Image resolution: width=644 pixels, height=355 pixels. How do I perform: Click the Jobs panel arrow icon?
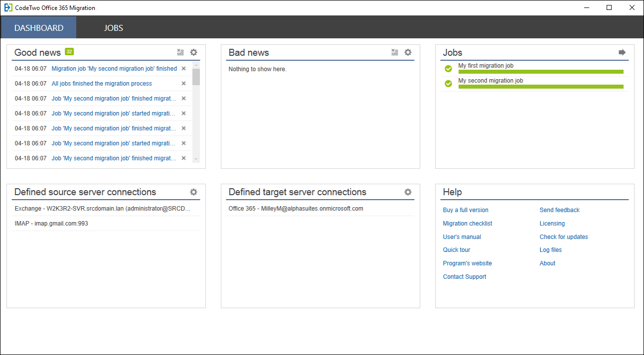click(622, 52)
